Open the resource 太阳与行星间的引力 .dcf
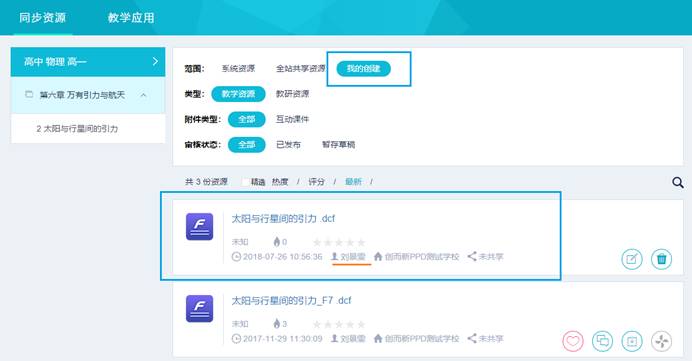 tap(283, 218)
